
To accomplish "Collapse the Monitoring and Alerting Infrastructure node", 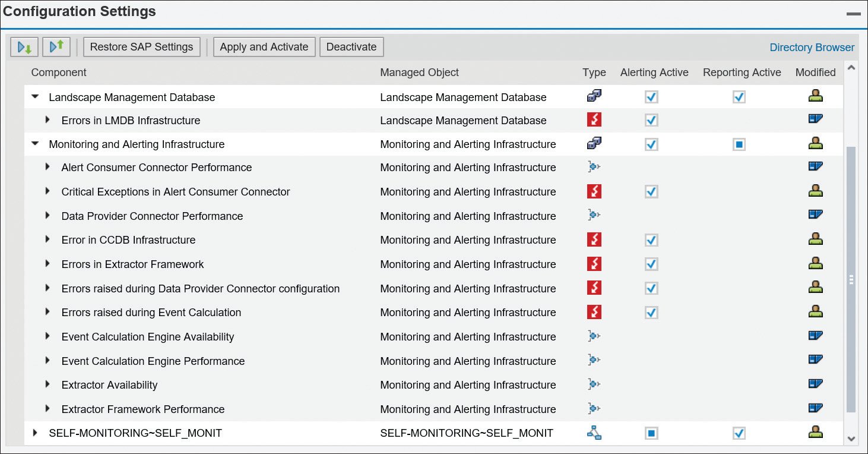I will (34, 143).
